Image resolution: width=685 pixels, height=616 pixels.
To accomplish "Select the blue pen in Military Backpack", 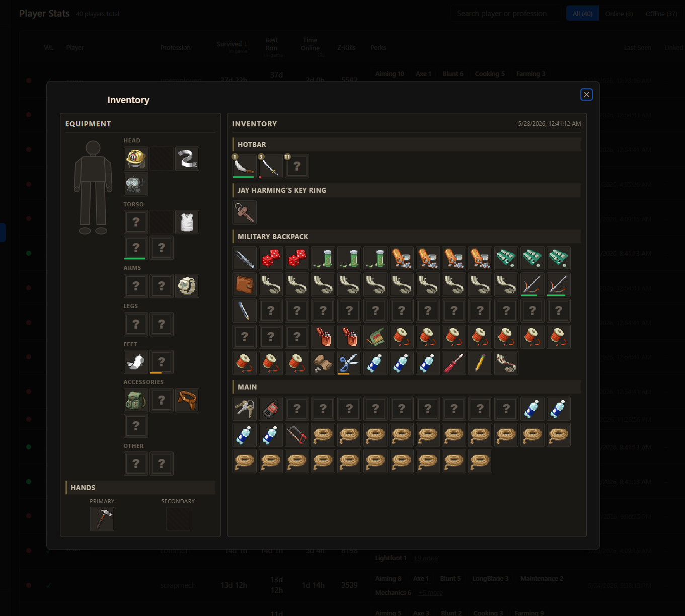I will (x=245, y=311).
